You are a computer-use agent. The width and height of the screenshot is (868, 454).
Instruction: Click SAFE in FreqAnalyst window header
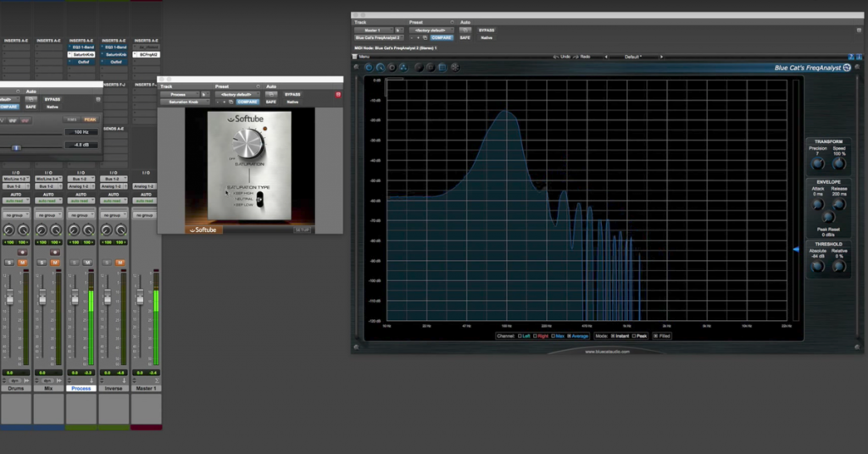tap(465, 37)
